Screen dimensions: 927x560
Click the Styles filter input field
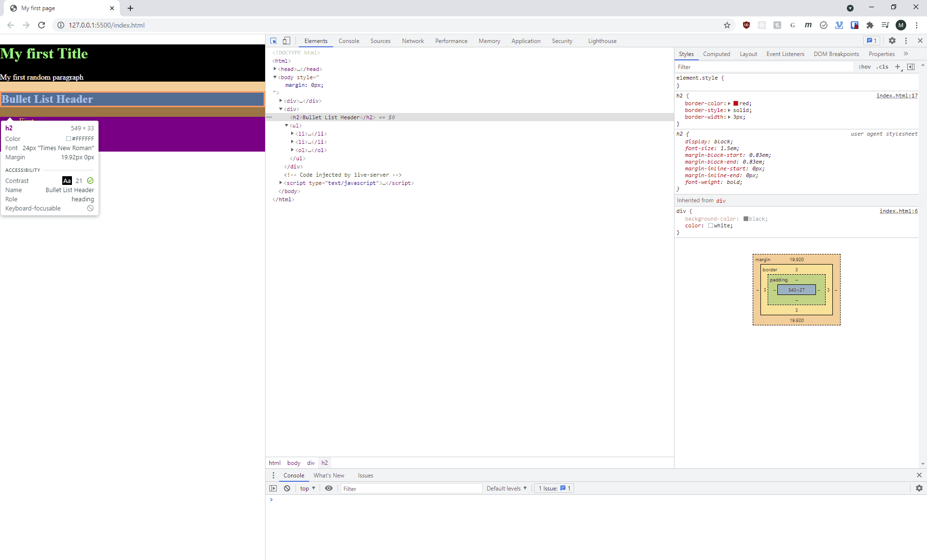[x=763, y=67]
